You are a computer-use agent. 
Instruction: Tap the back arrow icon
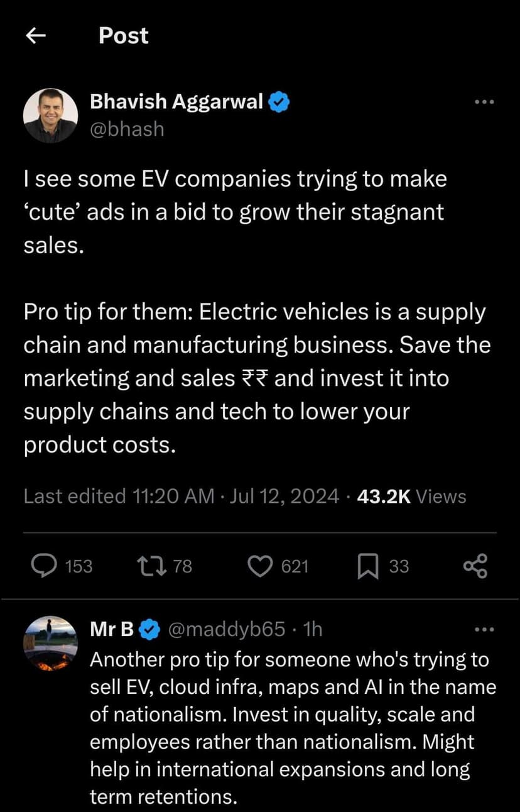[x=36, y=36]
